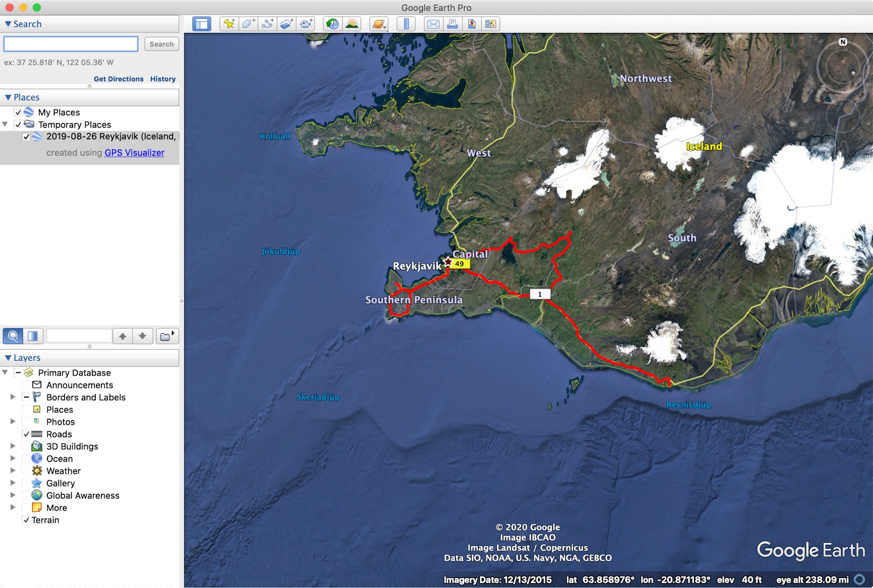Open Get Directions link
Image resolution: width=873 pixels, height=588 pixels.
coord(118,79)
